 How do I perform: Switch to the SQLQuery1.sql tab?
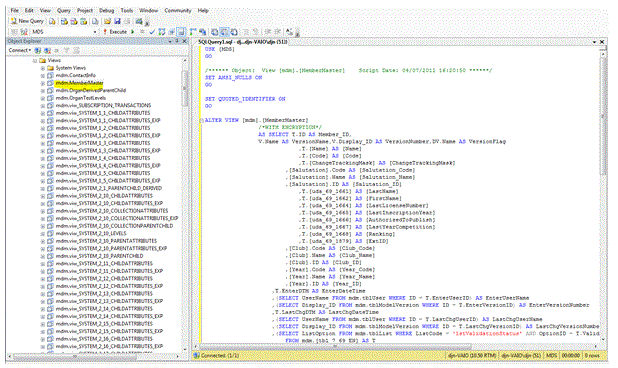(242, 42)
